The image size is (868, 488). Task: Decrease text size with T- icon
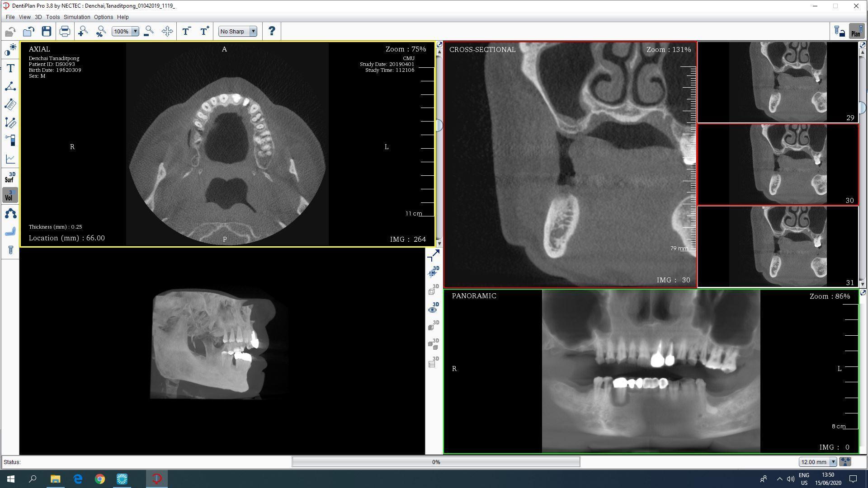186,31
